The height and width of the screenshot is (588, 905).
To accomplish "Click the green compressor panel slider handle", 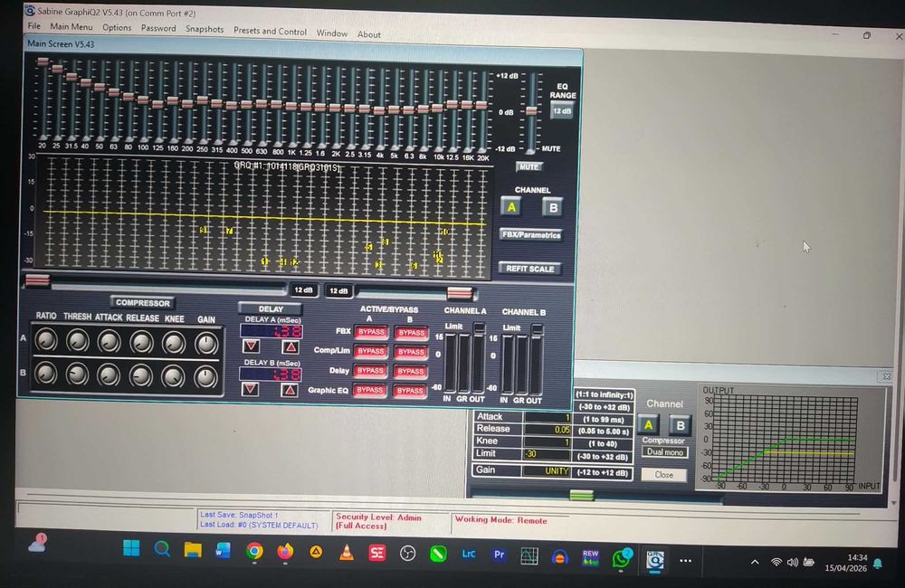I will click(x=581, y=495).
